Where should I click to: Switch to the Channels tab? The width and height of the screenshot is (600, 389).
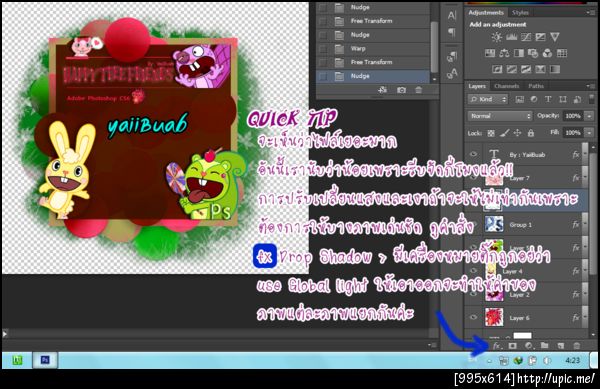tap(506, 86)
